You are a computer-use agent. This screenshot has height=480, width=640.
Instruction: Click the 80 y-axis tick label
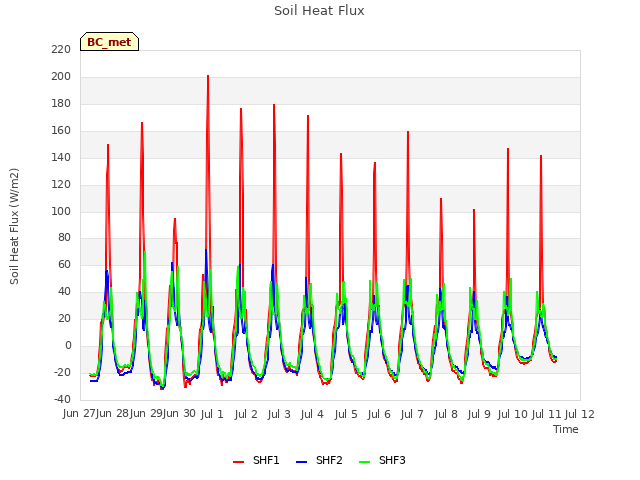coord(64,238)
